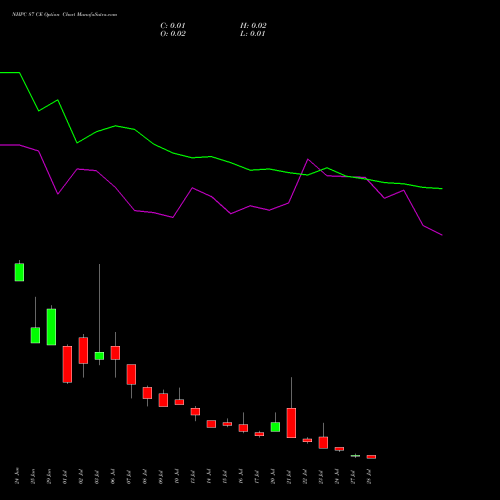Click the low value L: 0.01
Viewport: 500px width, 500px height.
tap(253, 34)
